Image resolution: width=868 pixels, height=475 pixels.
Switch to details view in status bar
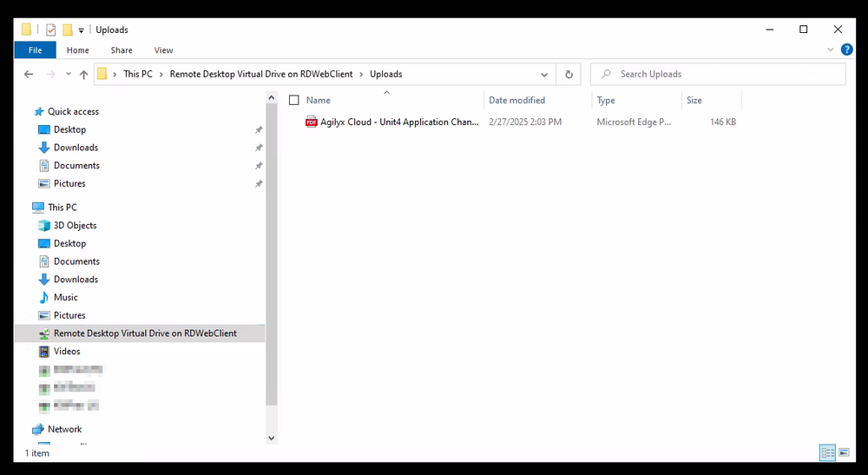point(827,452)
